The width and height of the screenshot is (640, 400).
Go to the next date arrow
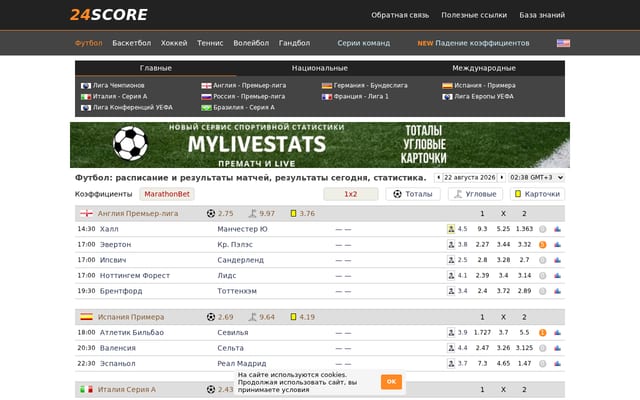pyautogui.click(x=502, y=178)
